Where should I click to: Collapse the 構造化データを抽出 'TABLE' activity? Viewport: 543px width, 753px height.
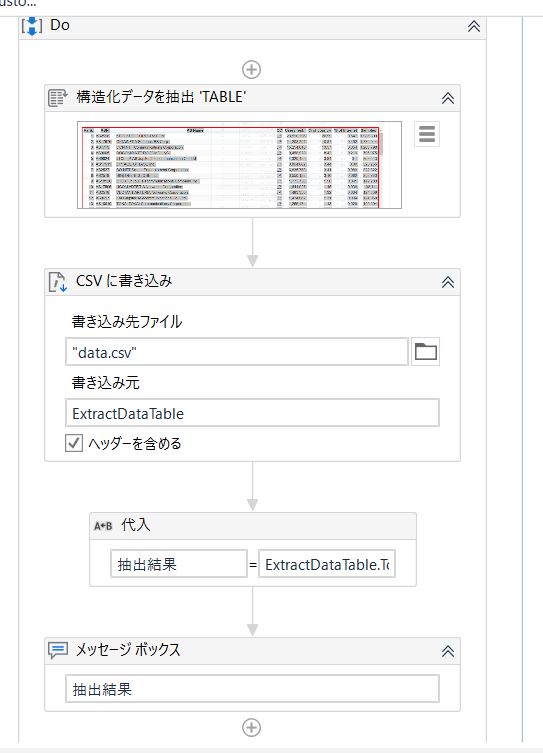(448, 98)
